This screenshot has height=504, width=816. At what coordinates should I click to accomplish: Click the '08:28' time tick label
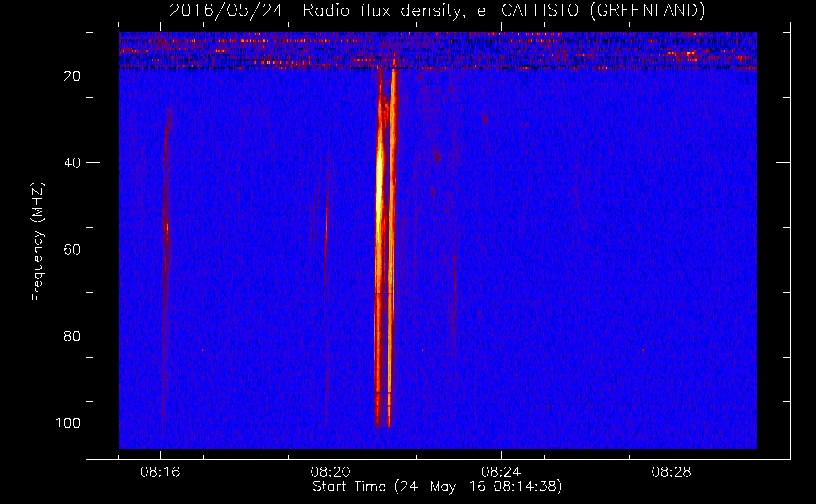672,472
